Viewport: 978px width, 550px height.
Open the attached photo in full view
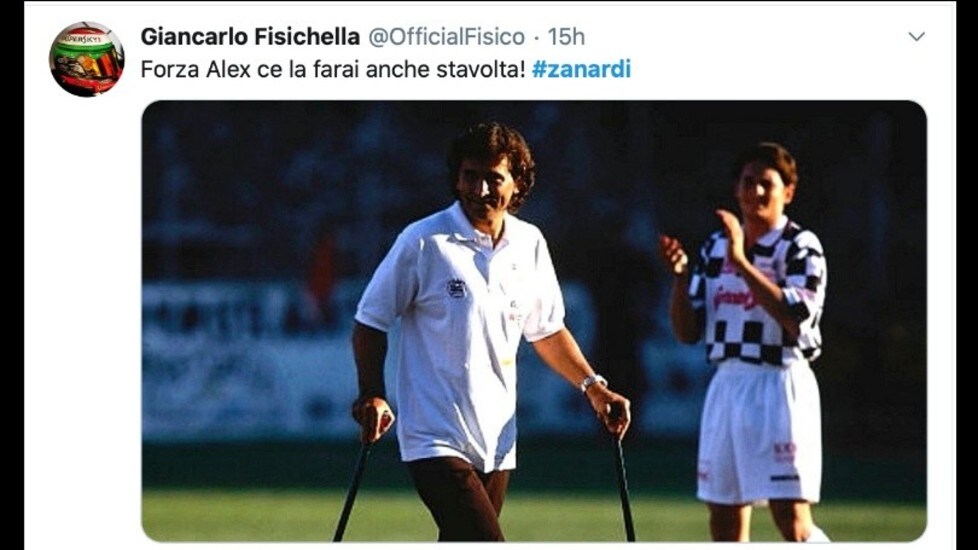pyautogui.click(x=534, y=321)
